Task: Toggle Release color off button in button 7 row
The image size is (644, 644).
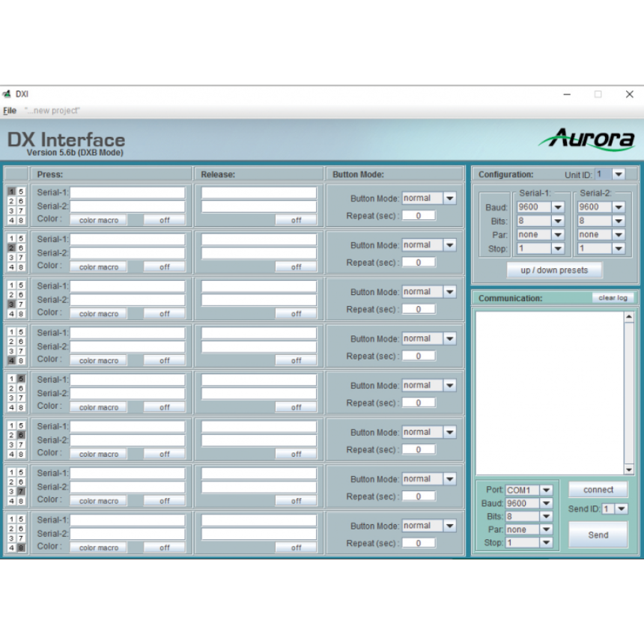Action: coord(296,501)
